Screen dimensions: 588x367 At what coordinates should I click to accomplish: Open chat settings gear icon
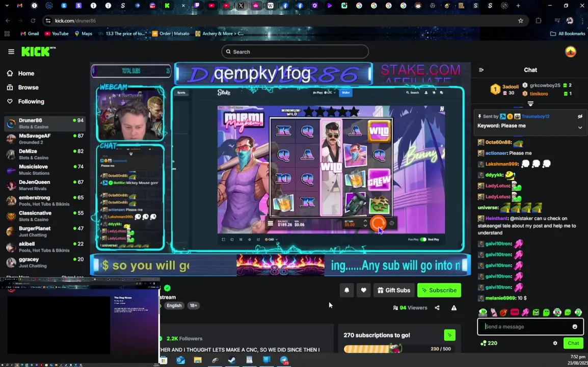click(x=555, y=343)
